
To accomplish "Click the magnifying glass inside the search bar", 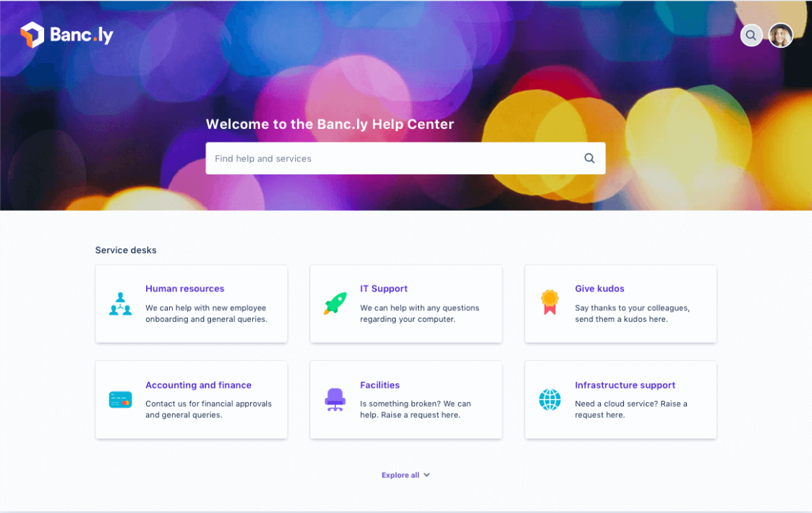I will pos(589,158).
